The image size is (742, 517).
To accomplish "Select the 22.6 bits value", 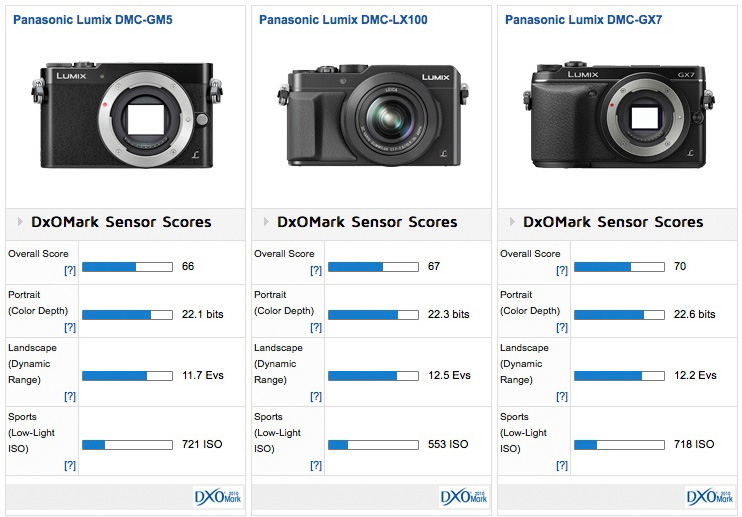I will [x=695, y=314].
